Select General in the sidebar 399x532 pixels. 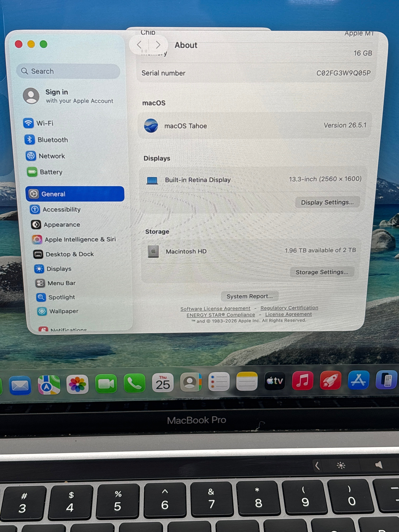tap(75, 194)
